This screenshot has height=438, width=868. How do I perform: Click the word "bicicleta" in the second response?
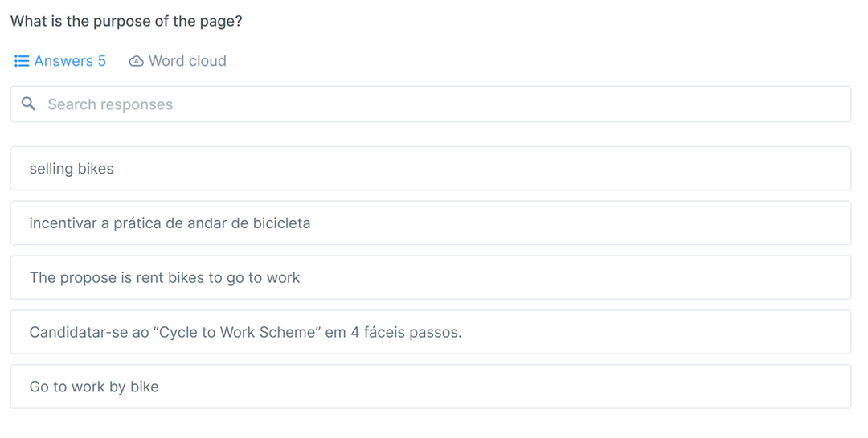point(280,223)
